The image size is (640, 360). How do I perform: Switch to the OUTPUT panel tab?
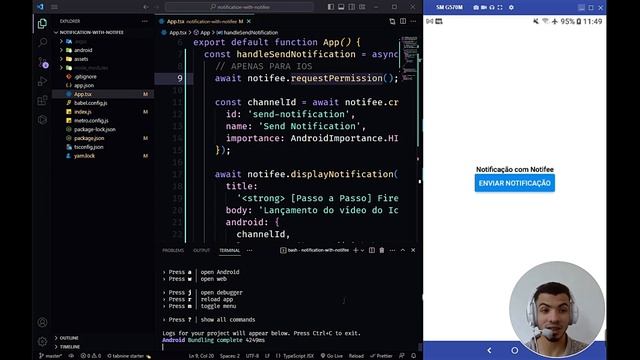tap(201, 250)
